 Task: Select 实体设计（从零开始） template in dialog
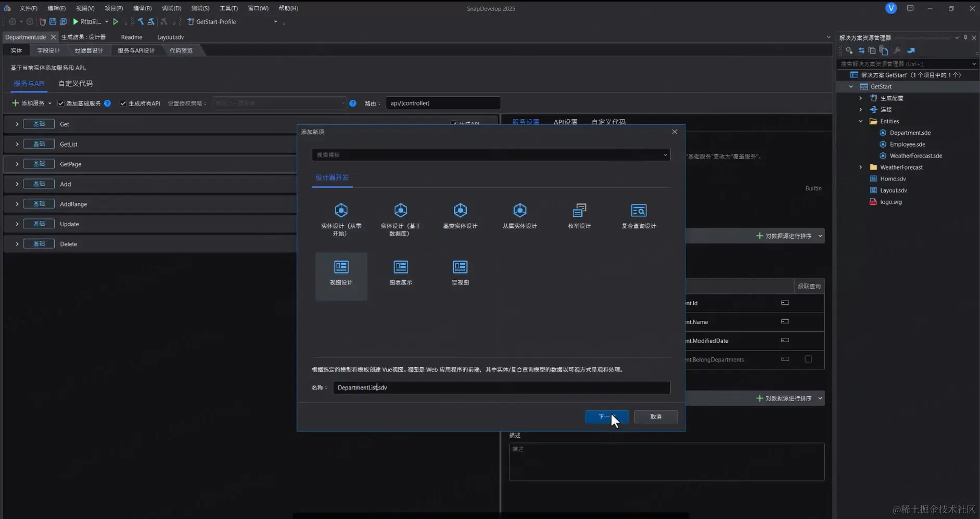coord(341,219)
